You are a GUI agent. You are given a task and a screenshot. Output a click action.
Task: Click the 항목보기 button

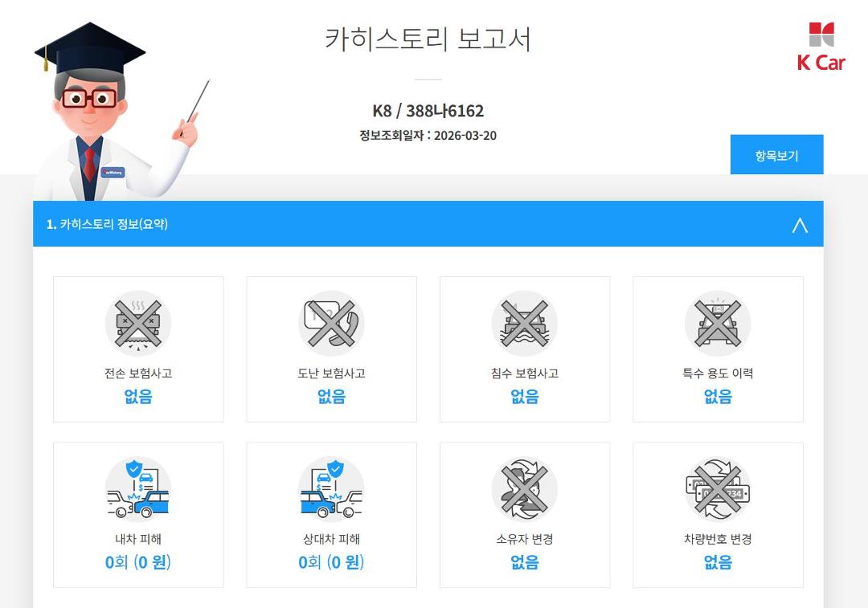776,154
